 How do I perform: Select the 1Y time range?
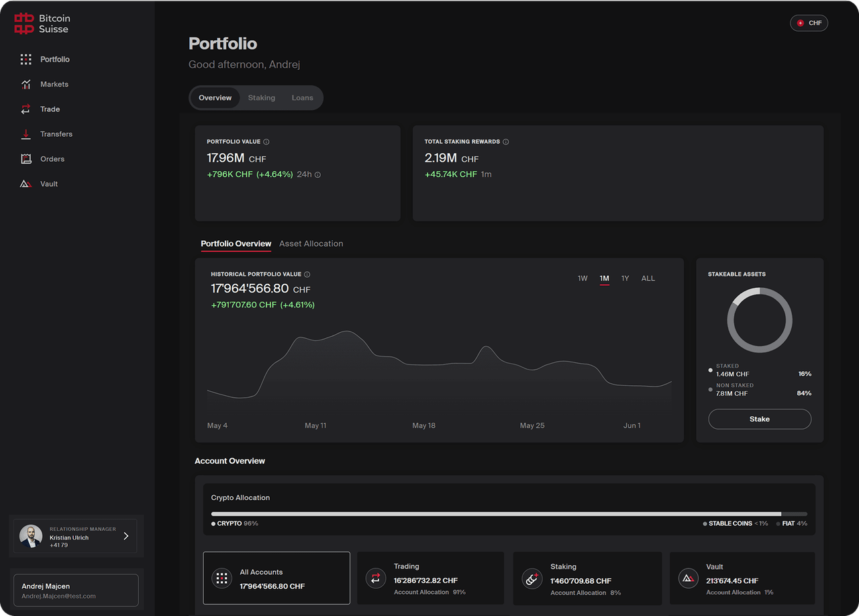pos(625,278)
